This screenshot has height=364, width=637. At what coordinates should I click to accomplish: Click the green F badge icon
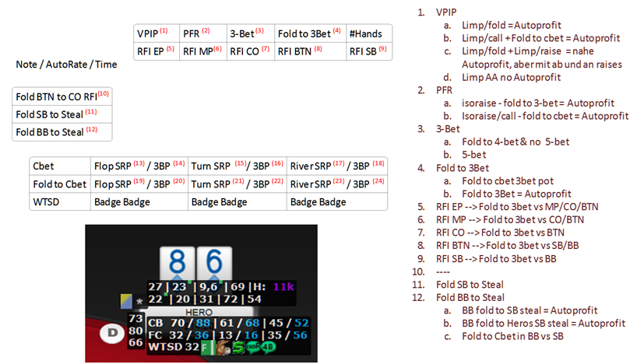tap(206, 348)
